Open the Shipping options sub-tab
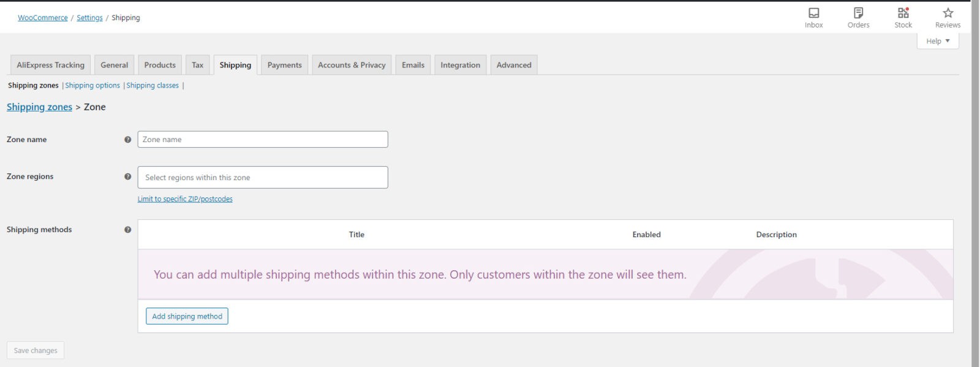The width and height of the screenshot is (980, 367). 92,85
